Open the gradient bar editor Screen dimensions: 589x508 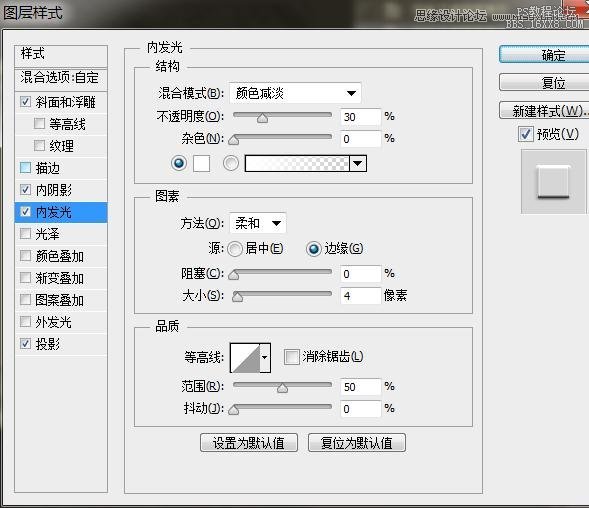pos(297,163)
